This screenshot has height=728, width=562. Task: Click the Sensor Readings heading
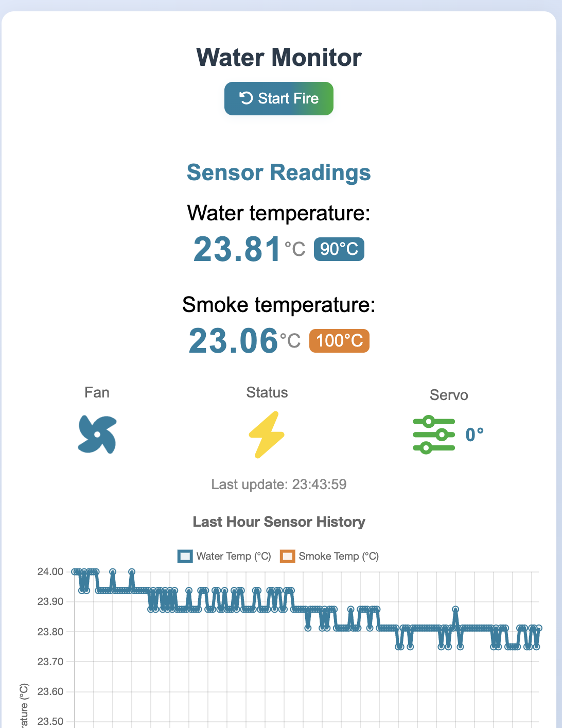[279, 172]
